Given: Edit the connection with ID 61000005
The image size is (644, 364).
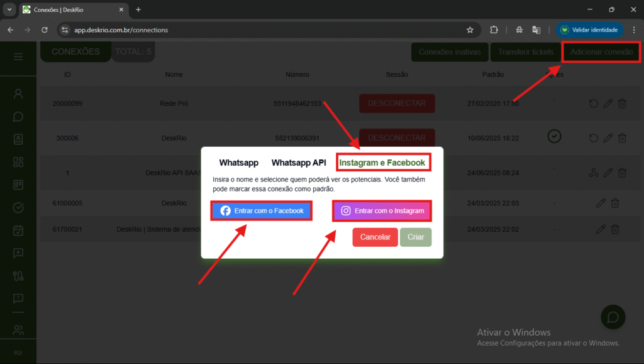Looking at the screenshot, I should (x=601, y=203).
